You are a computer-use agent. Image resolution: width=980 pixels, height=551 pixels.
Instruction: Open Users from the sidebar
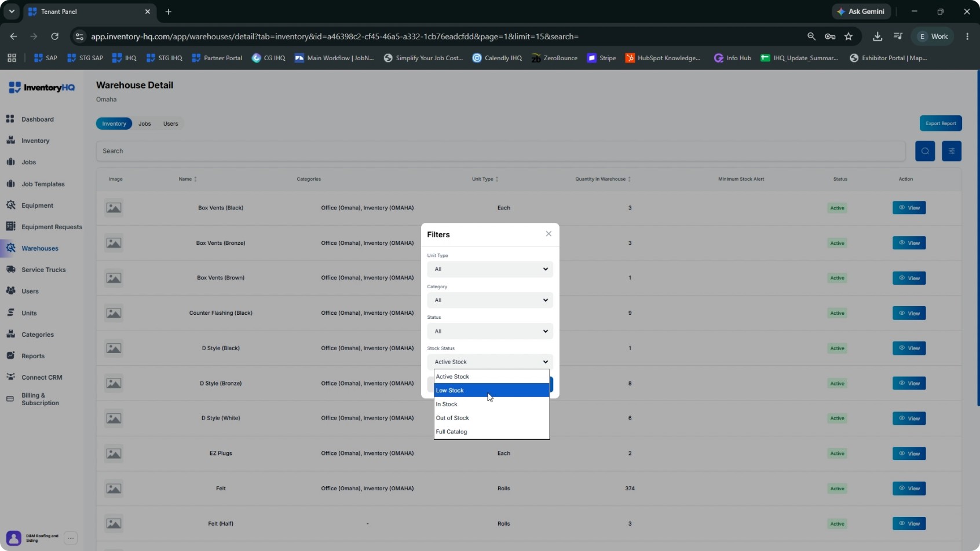click(x=30, y=291)
